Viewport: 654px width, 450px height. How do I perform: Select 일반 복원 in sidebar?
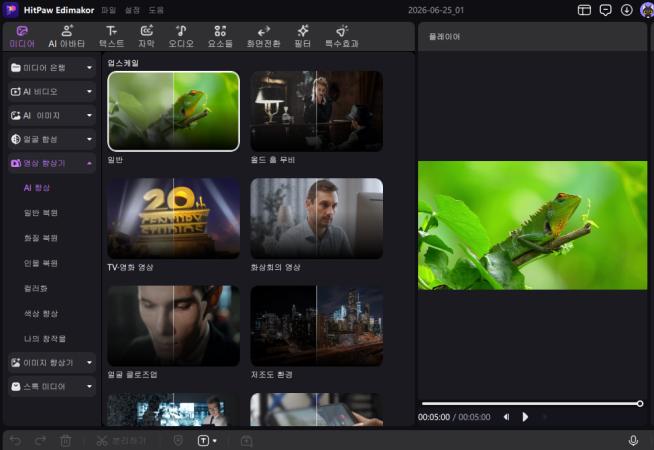coord(41,213)
